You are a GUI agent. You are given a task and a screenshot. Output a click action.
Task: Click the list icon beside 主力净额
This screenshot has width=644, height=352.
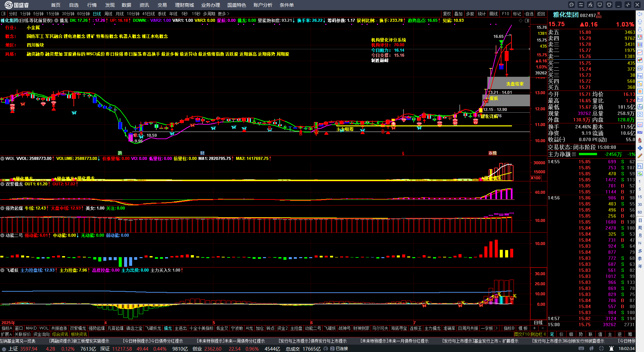pos(574,154)
